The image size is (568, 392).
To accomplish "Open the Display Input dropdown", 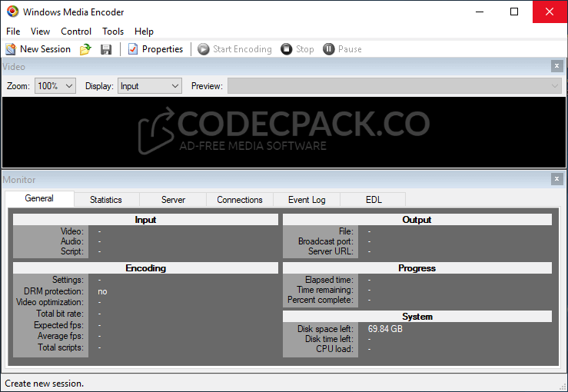I will (150, 86).
